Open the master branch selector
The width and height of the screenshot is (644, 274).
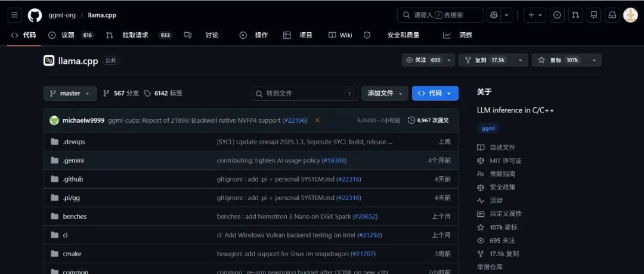(70, 93)
